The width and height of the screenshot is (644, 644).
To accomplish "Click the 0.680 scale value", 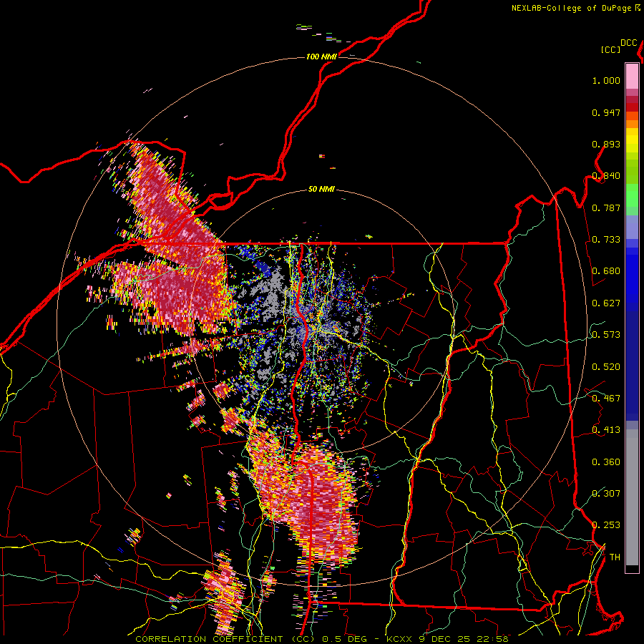I will tap(606, 271).
